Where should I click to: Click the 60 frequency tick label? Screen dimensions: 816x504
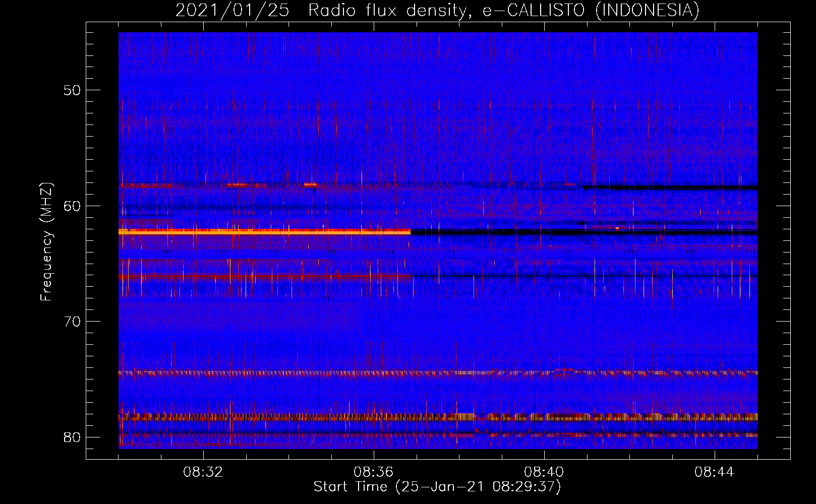[73, 206]
